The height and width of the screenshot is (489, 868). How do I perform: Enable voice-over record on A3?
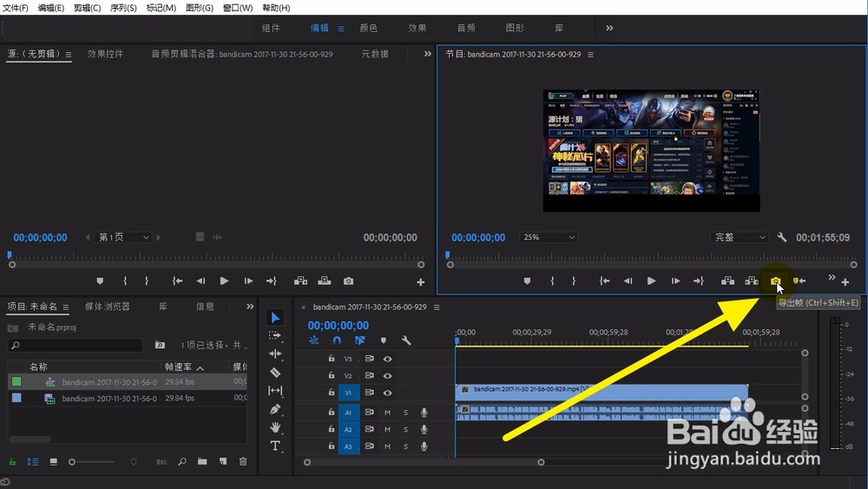click(424, 446)
